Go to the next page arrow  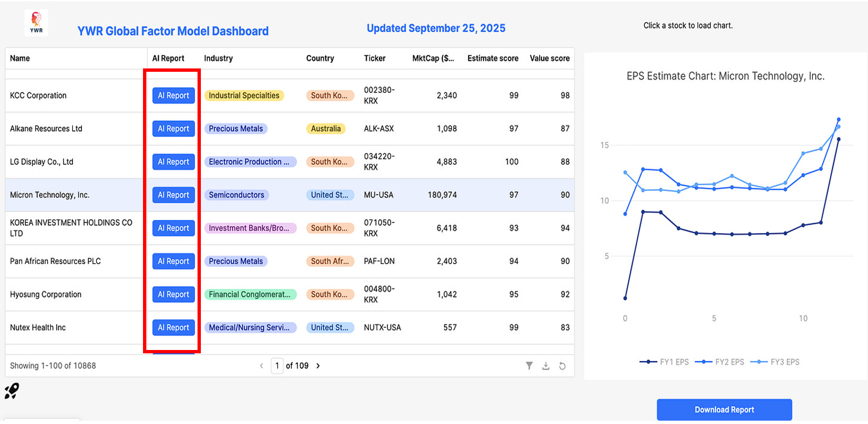[318, 366]
